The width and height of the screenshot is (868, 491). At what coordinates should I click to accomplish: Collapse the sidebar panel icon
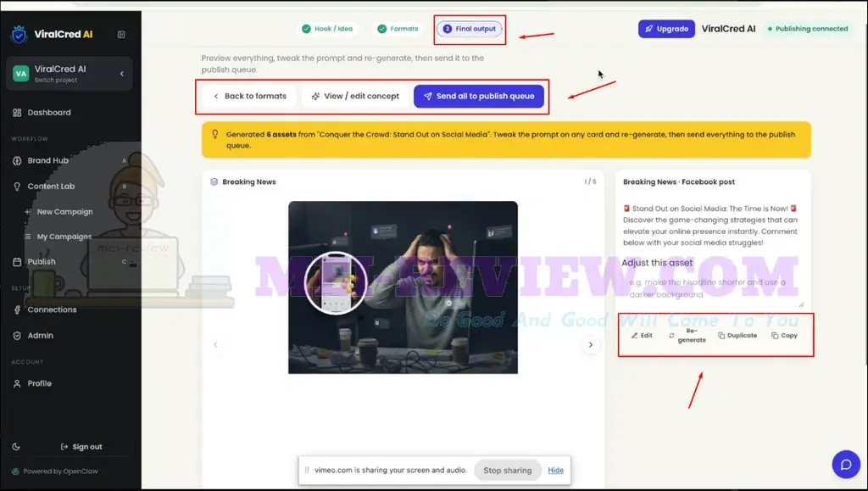pos(121,34)
